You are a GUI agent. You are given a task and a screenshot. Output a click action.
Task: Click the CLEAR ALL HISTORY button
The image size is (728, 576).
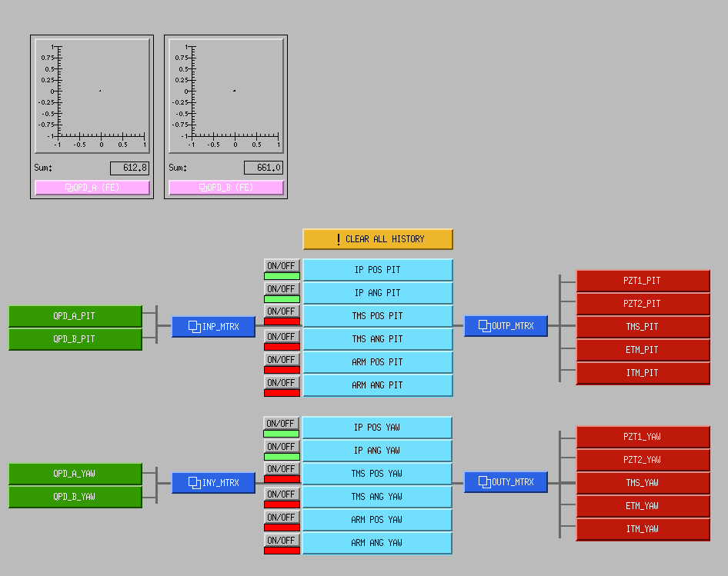pyautogui.click(x=378, y=239)
